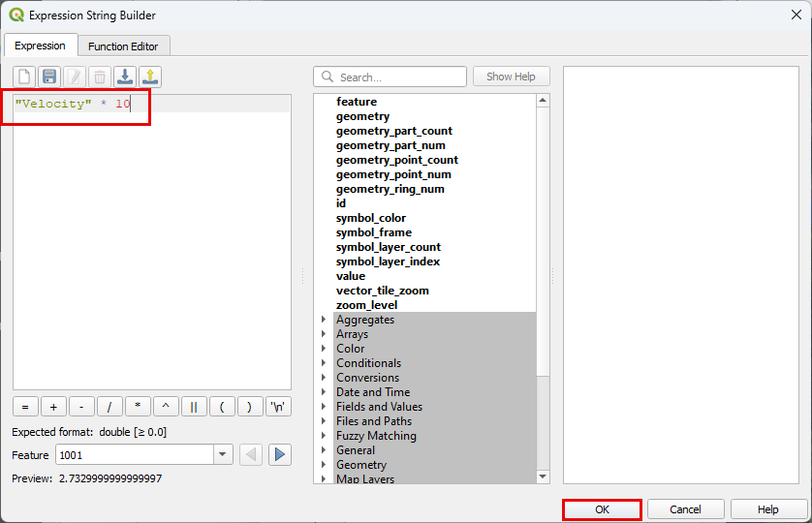Expand the Fields and Values group
The height and width of the screenshot is (523, 812).
[x=324, y=407]
